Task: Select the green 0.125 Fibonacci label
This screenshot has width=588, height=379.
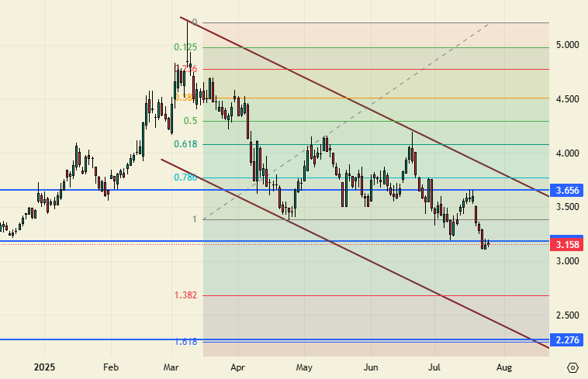Action: click(185, 47)
